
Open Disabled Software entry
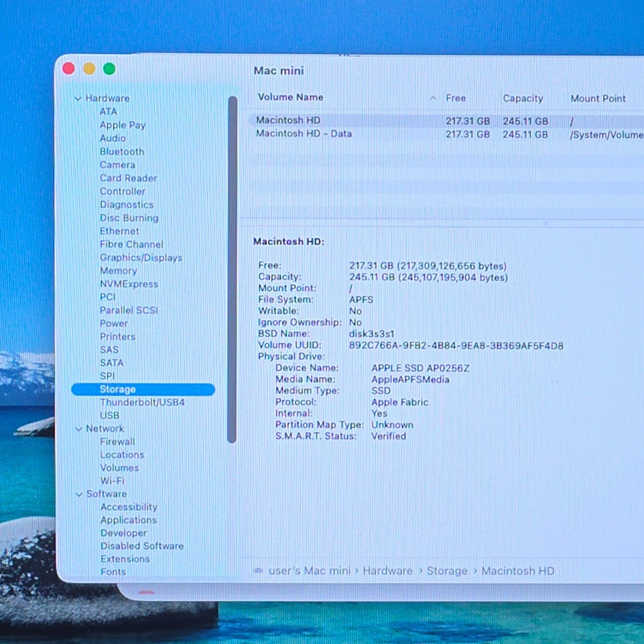click(x=142, y=546)
